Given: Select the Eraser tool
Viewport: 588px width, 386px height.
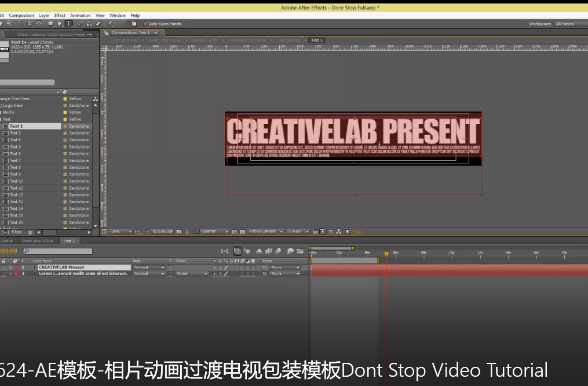Looking at the screenshot, I should pyautogui.click(x=98, y=24).
